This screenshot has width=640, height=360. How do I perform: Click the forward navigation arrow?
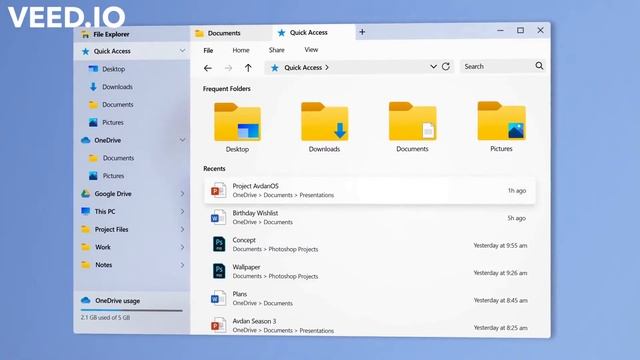[x=228, y=68]
